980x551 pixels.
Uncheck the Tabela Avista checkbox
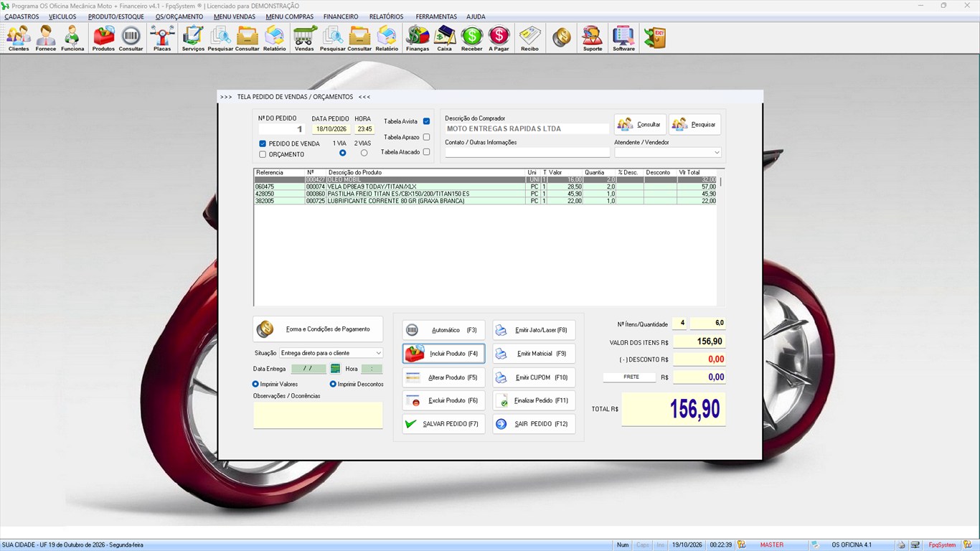point(426,121)
